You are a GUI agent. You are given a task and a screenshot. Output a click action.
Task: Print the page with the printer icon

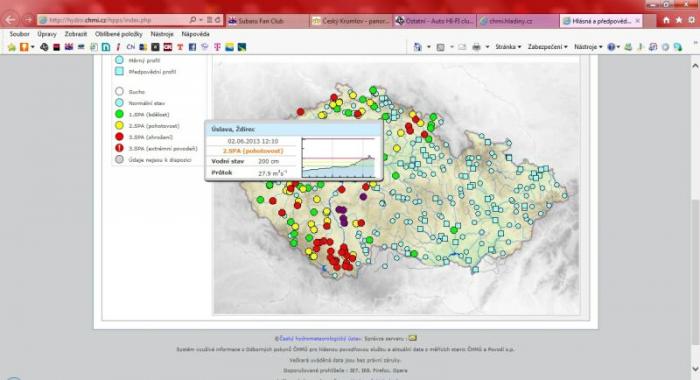point(476,47)
